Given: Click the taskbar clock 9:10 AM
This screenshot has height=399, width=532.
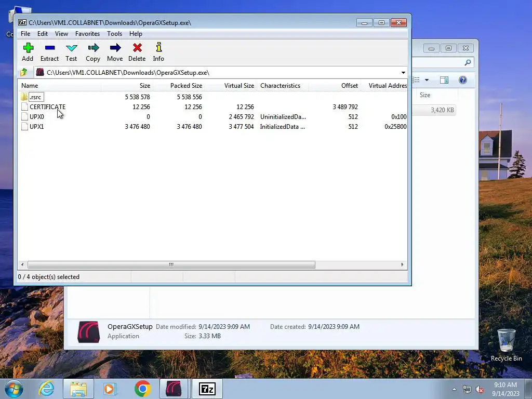Looking at the screenshot, I should pos(506,385).
